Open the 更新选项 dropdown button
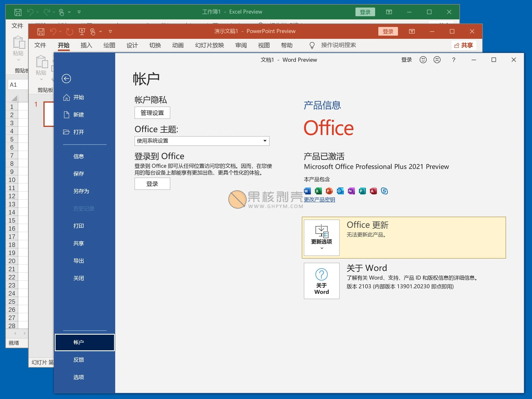The height and width of the screenshot is (399, 532). [x=322, y=238]
